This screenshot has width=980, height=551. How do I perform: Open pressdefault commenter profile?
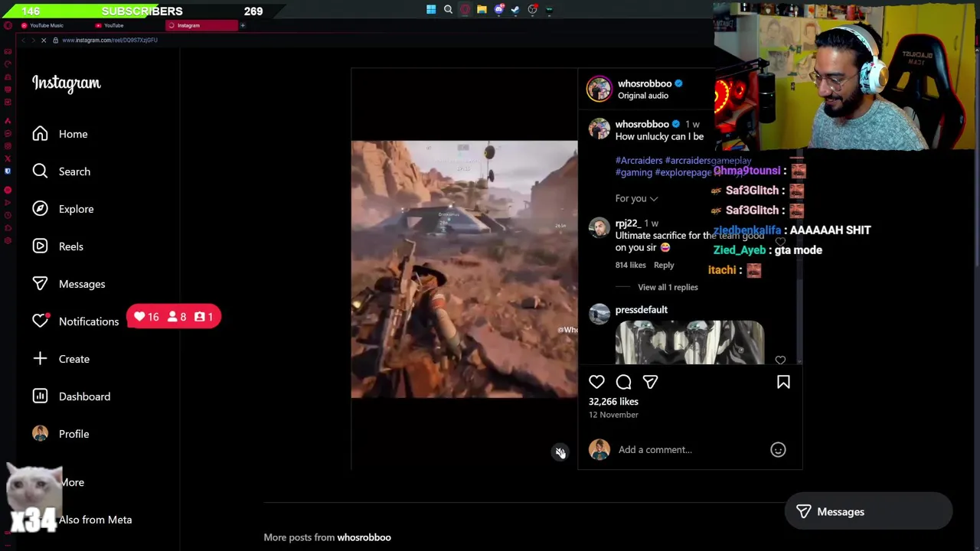click(x=642, y=310)
